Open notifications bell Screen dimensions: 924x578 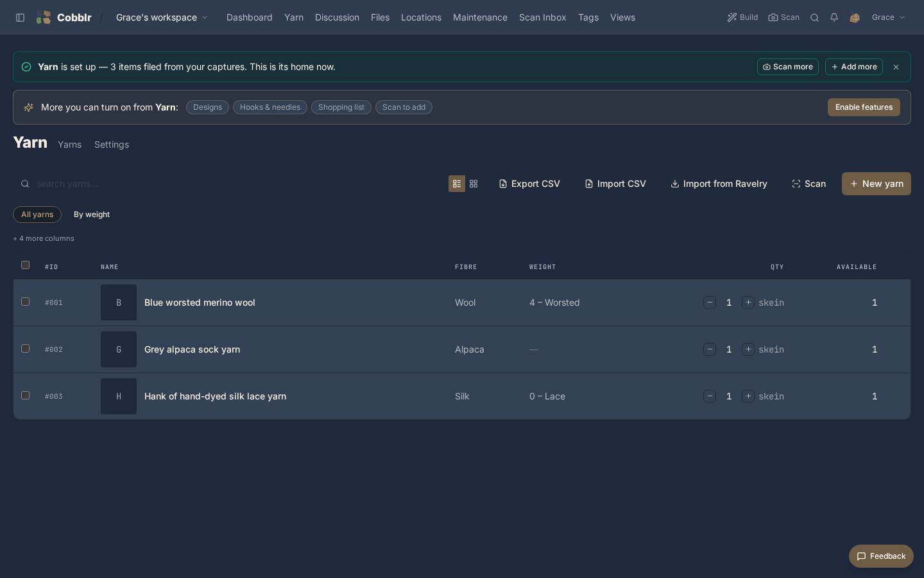(834, 17)
